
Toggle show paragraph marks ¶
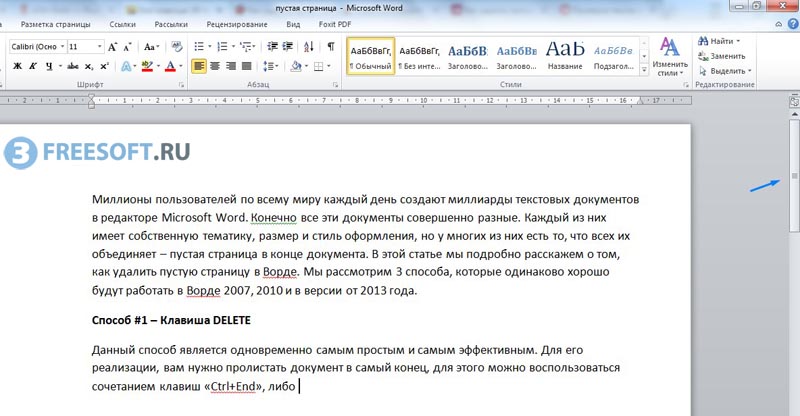tap(331, 47)
